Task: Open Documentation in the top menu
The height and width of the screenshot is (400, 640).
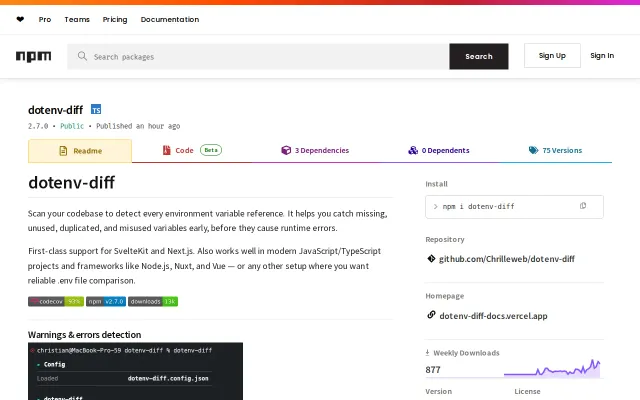Action: click(x=170, y=19)
